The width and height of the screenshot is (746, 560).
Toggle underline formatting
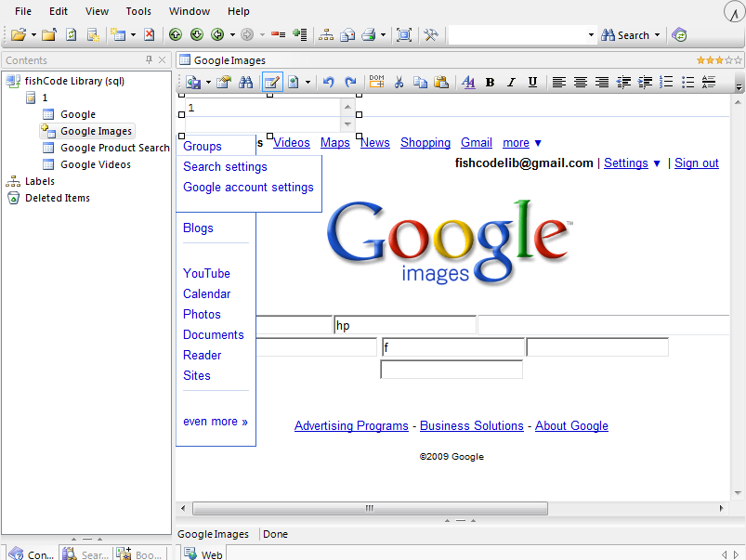tap(533, 83)
